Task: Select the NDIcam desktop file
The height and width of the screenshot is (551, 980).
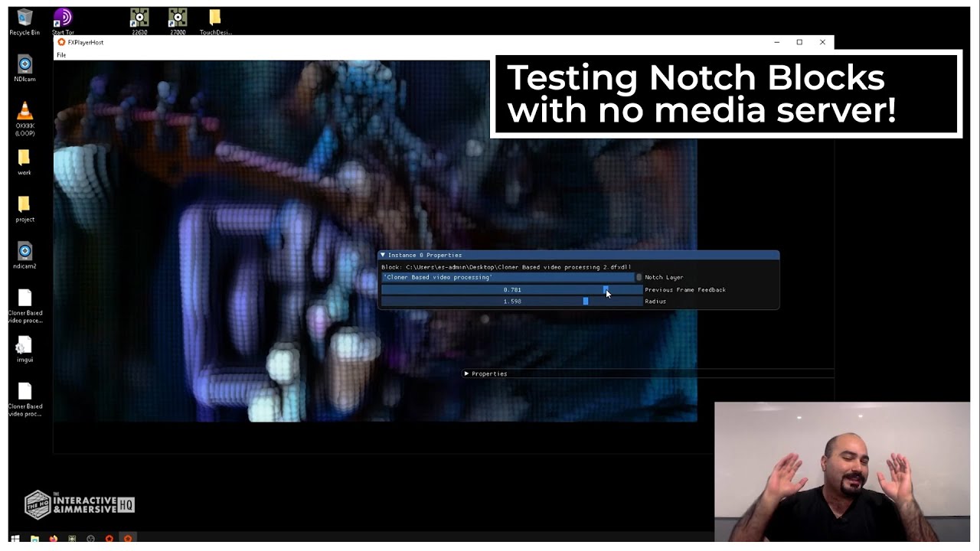Action: (24, 68)
